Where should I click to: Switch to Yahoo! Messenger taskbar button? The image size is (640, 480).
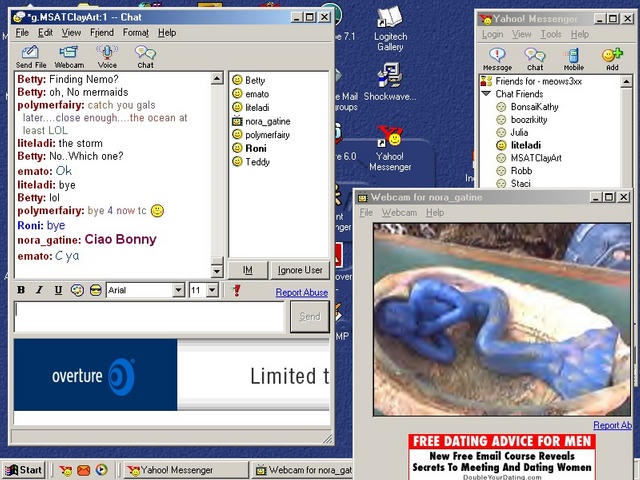(186, 470)
